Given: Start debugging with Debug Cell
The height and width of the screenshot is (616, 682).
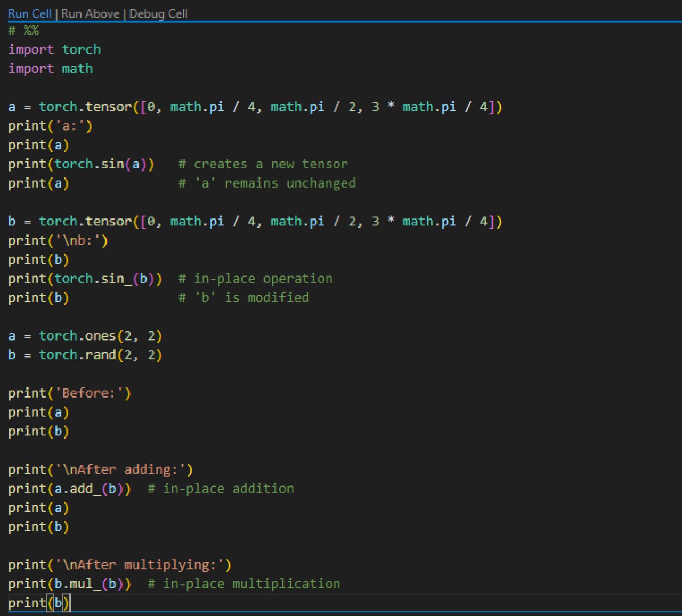Looking at the screenshot, I should (158, 13).
